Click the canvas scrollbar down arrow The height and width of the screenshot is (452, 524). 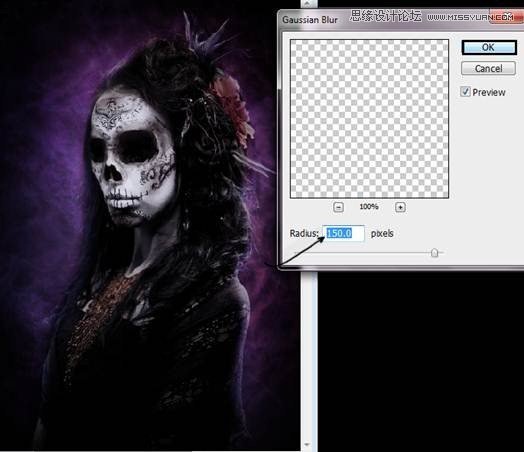click(307, 445)
